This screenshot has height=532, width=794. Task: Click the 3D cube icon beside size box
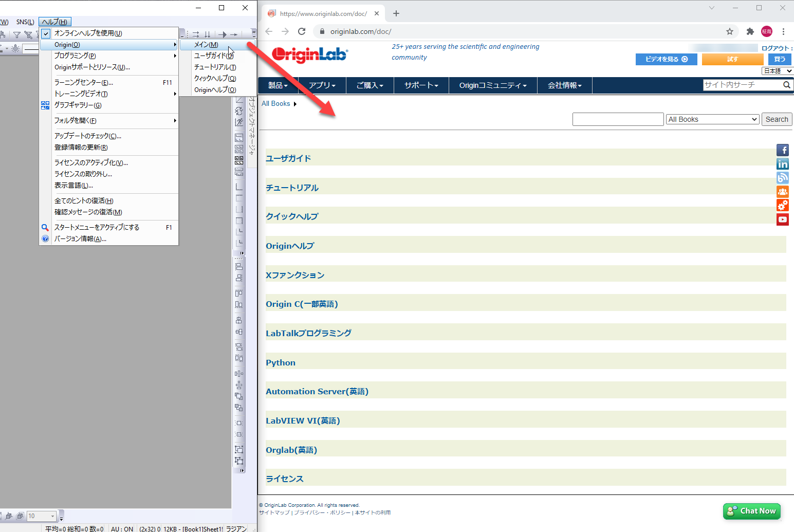20,516
